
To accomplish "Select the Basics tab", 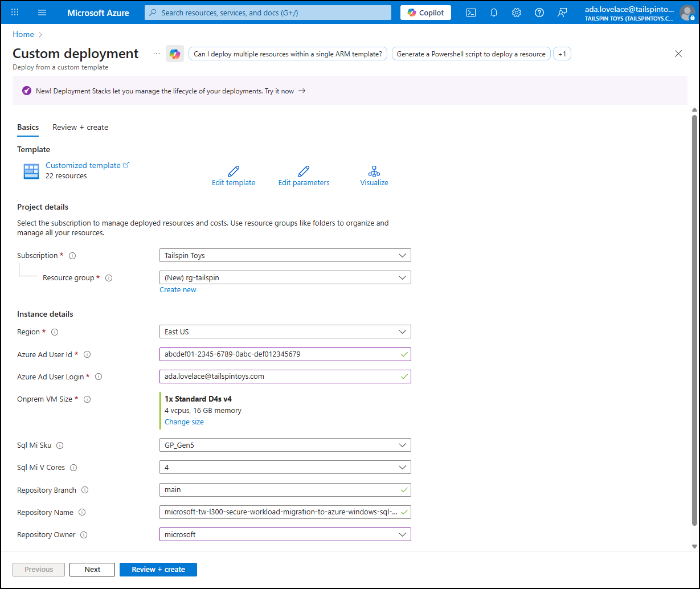I will coord(28,127).
